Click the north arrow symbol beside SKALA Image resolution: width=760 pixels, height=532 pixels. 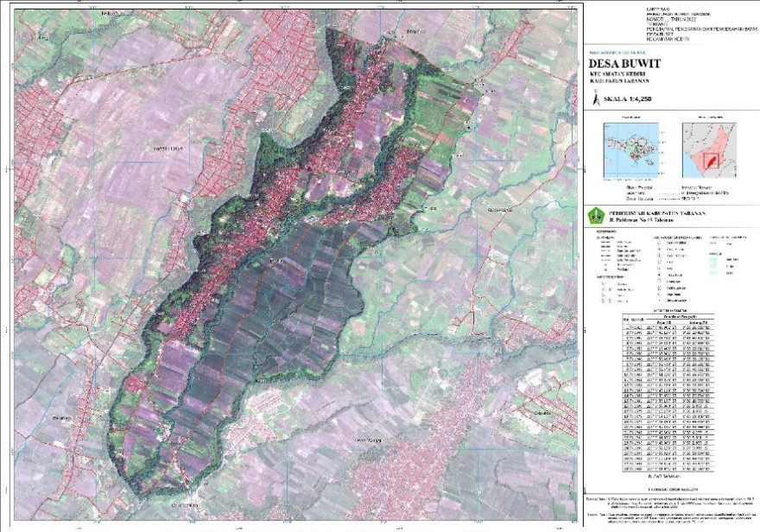pos(596,98)
